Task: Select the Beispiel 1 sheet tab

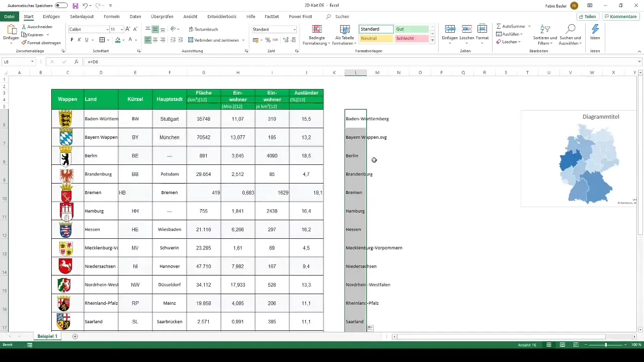Action: click(48, 336)
